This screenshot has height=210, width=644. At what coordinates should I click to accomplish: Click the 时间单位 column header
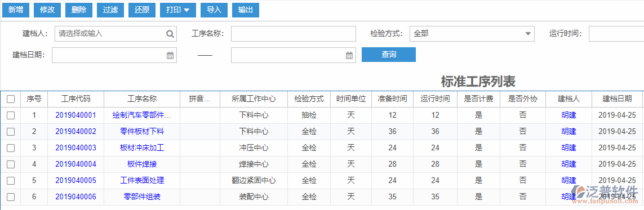click(351, 99)
